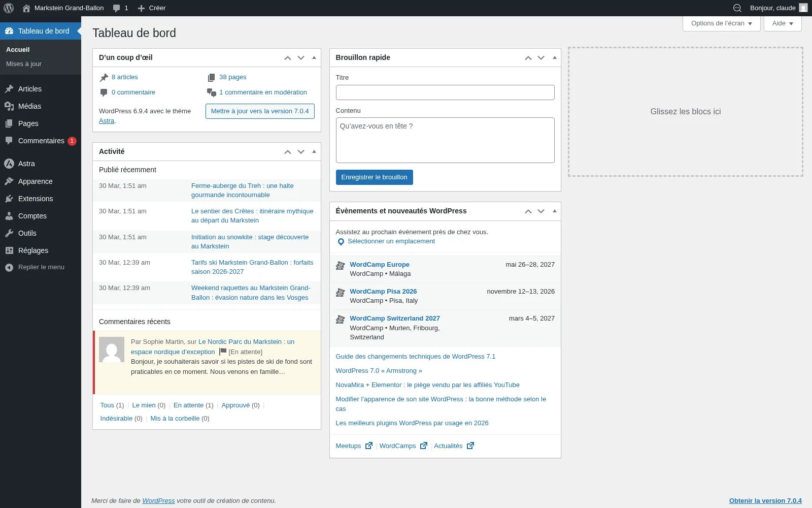This screenshot has width=812, height=508.
Task: Open Le Nordic Parc du Markstein comment link
Action: coord(213,347)
